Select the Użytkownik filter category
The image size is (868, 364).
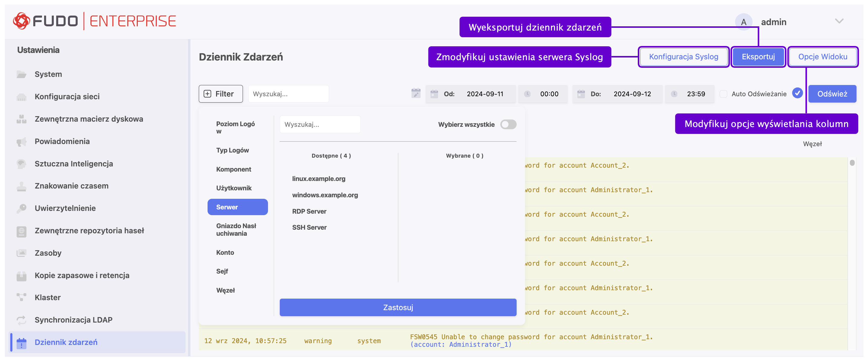click(x=234, y=188)
